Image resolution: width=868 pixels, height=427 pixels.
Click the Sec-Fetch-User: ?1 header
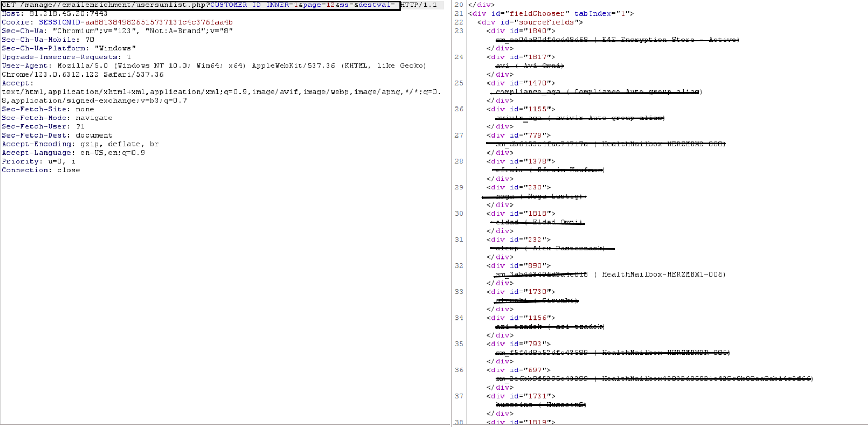tap(43, 126)
